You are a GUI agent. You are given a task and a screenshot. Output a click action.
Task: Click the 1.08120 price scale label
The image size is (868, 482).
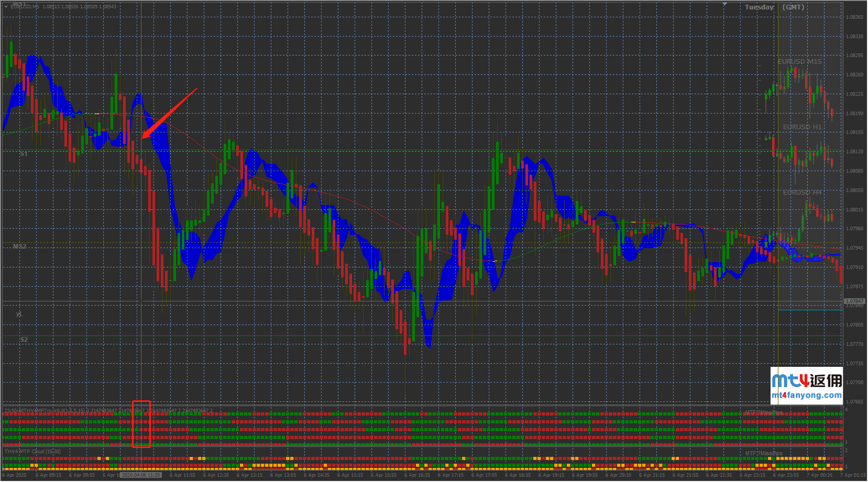click(854, 152)
